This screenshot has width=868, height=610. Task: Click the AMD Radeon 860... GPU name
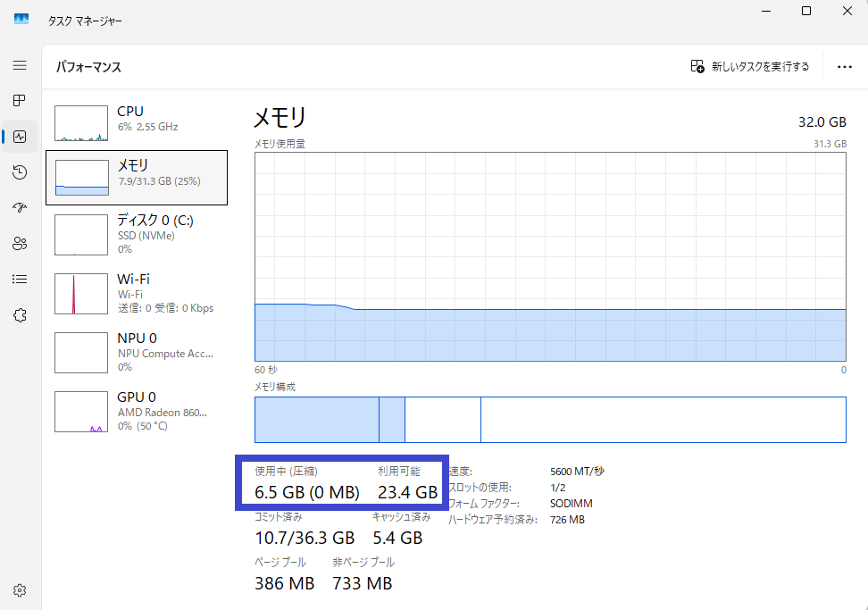pyautogui.click(x=163, y=413)
